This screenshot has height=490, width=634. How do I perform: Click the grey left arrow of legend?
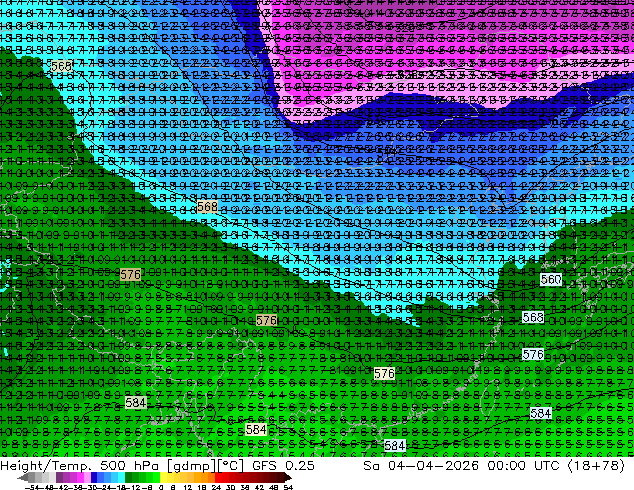tap(22, 477)
